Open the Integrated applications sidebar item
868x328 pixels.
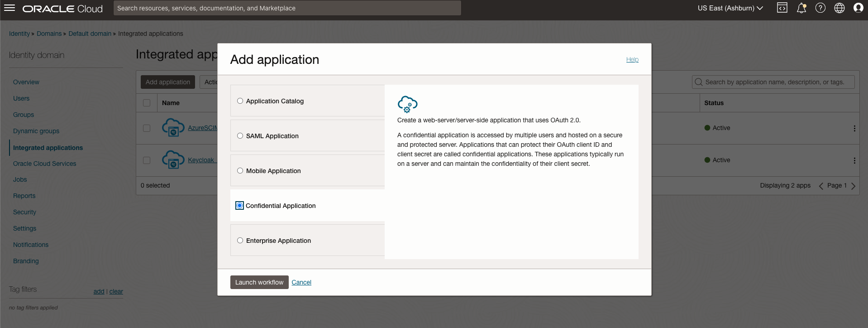tap(48, 148)
